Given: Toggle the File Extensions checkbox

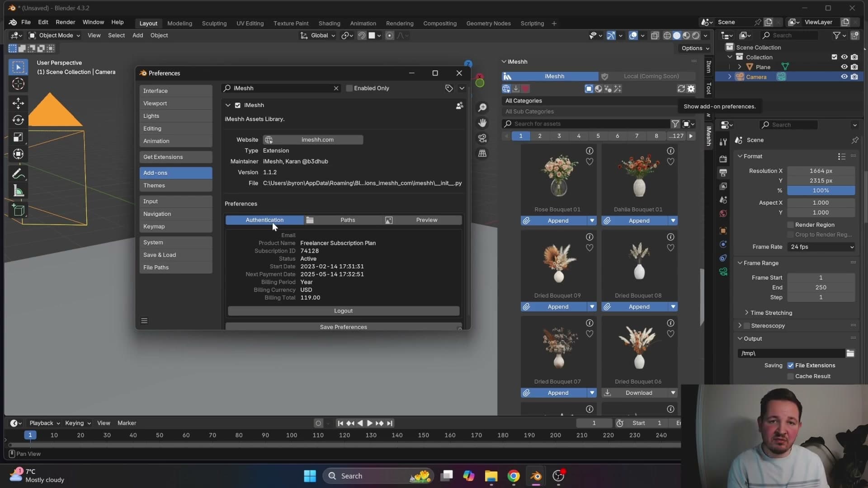Looking at the screenshot, I should [791, 366].
